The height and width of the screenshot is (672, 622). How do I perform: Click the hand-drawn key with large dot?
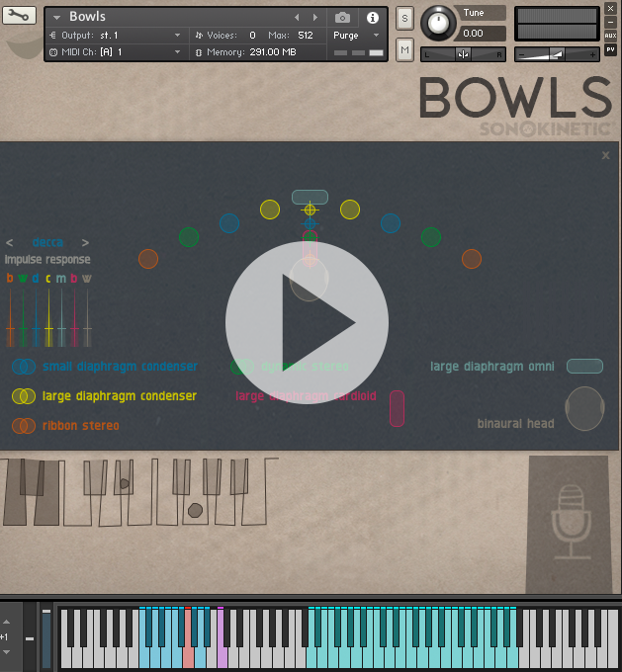tap(195, 510)
